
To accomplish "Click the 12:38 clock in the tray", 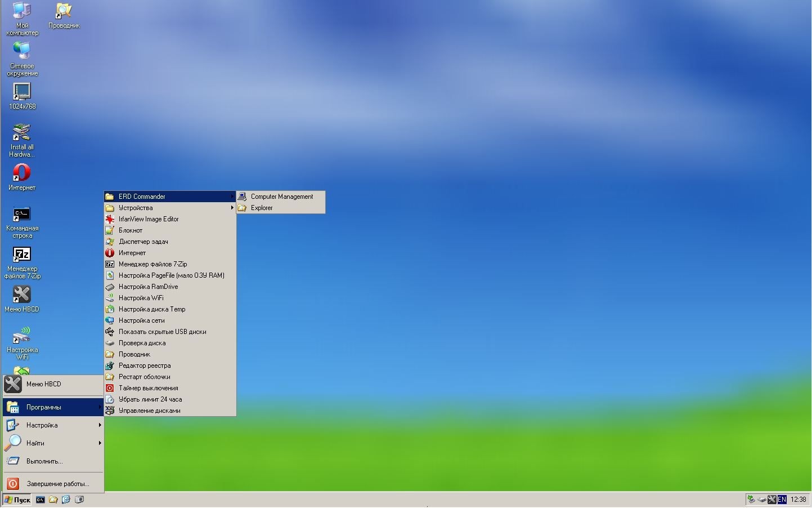I will [798, 500].
